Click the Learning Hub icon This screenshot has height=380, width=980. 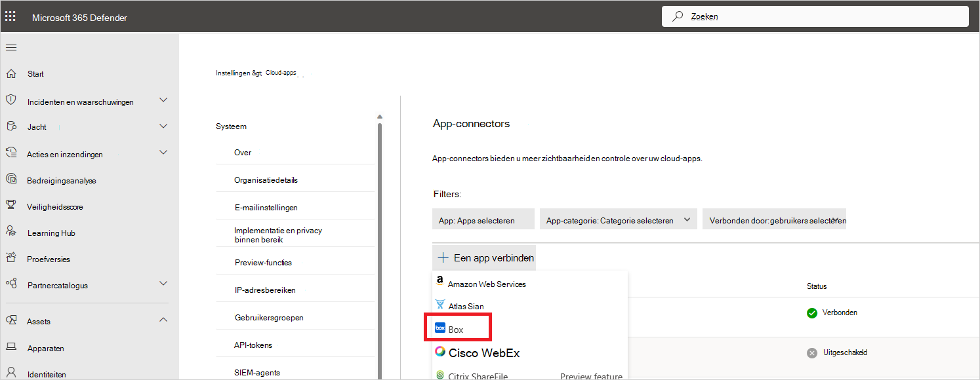tap(11, 232)
